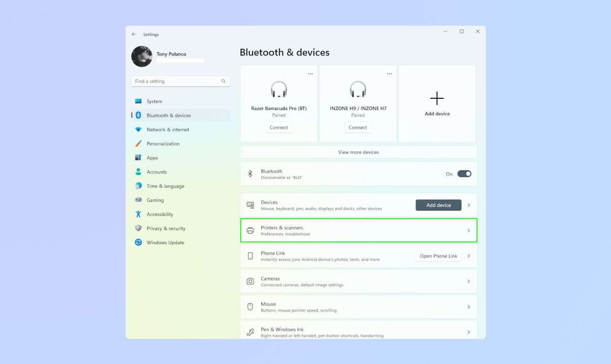The width and height of the screenshot is (611, 364).
Task: Click View more devices
Action: tap(358, 152)
